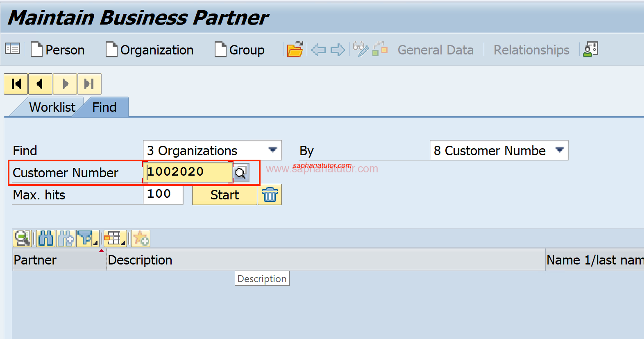This screenshot has width=644, height=339.
Task: Go to next entry button
Action: point(65,84)
